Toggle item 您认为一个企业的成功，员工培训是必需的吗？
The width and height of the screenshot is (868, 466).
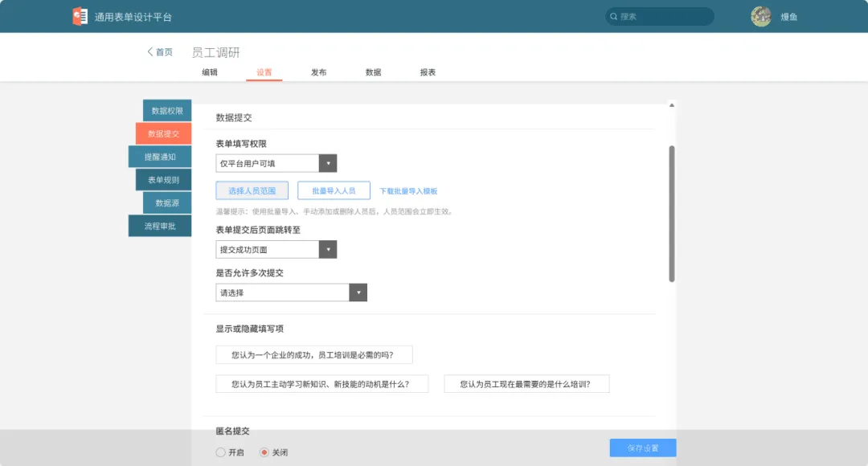point(314,355)
